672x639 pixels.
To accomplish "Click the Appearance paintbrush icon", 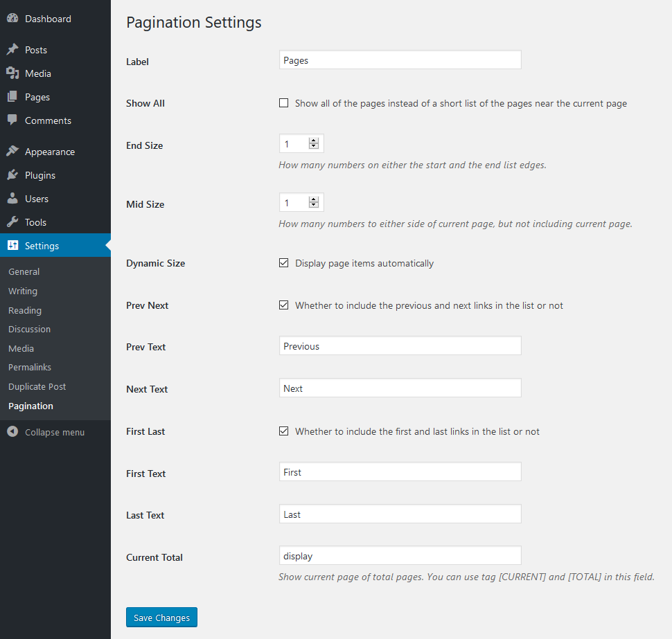I will coord(12,152).
